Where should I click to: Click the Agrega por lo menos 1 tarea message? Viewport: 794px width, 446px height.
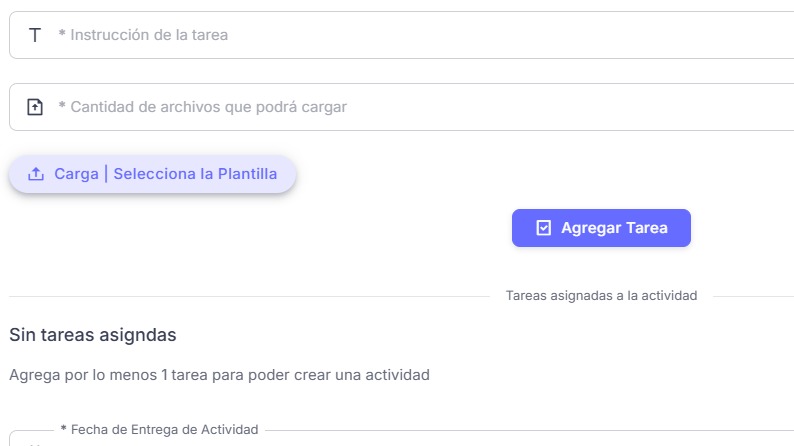click(219, 376)
